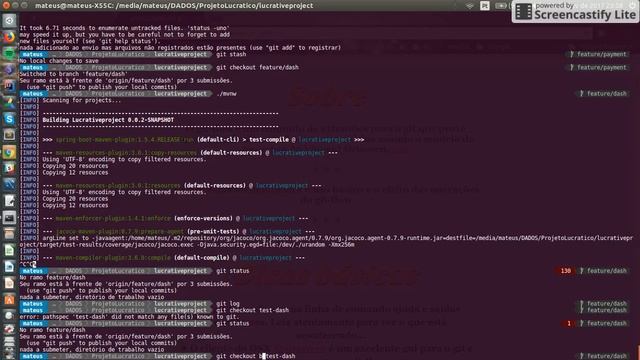
Task: Open the battery indicator menu
Action: tap(500, 6)
